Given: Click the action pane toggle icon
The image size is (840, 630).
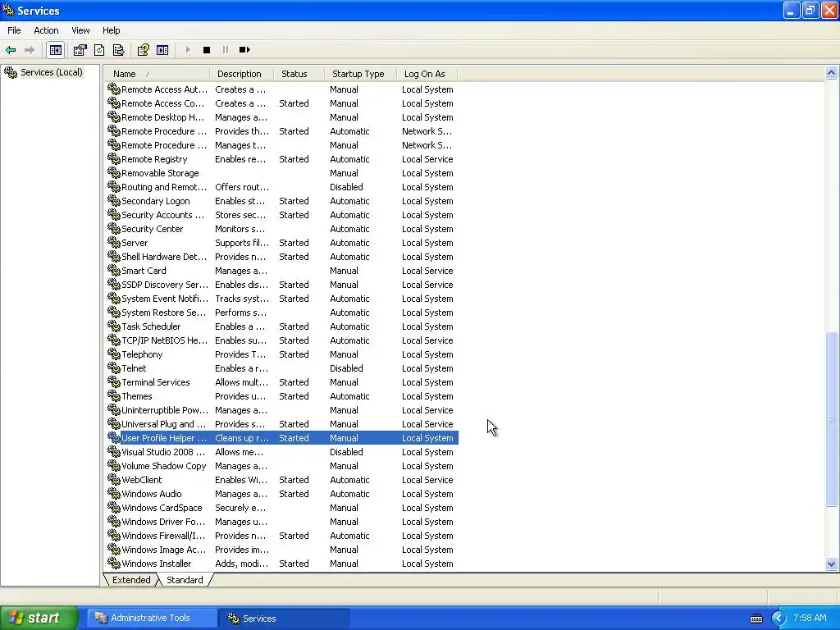Looking at the screenshot, I should 162,50.
